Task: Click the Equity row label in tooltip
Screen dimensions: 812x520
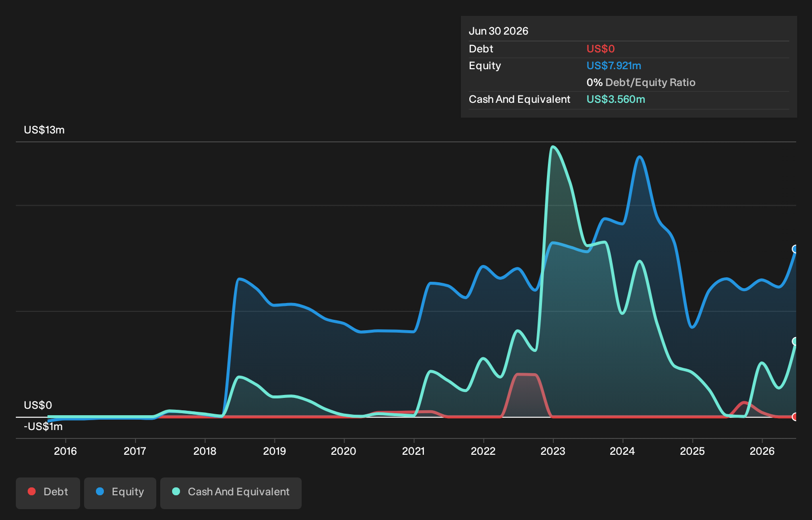Action: point(485,66)
